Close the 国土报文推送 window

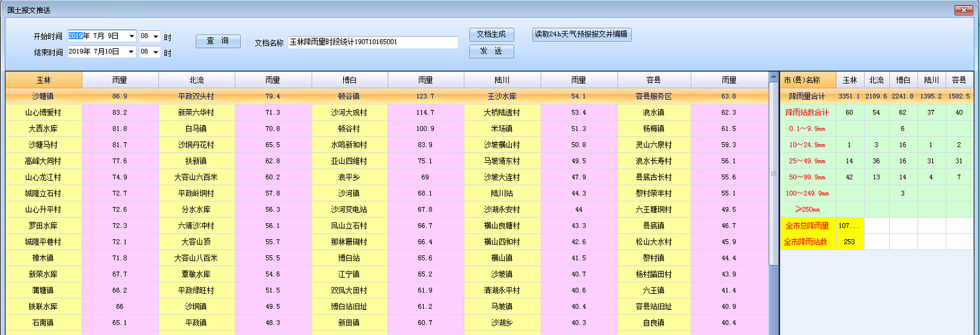click(964, 10)
